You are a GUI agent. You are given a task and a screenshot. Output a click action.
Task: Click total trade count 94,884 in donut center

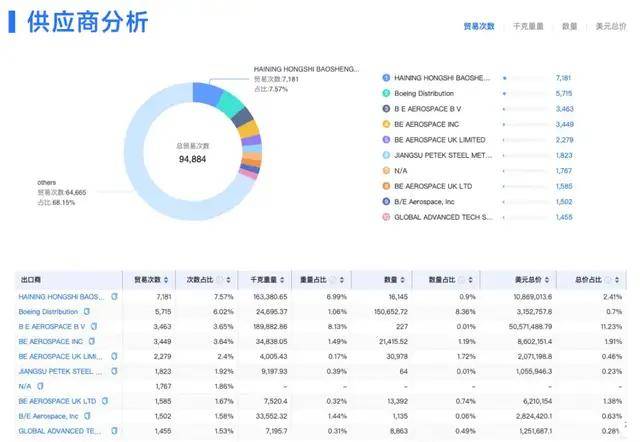(192, 159)
